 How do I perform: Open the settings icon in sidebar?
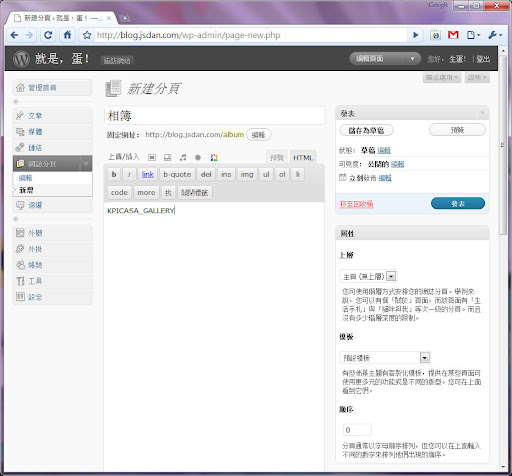pyautogui.click(x=20, y=297)
